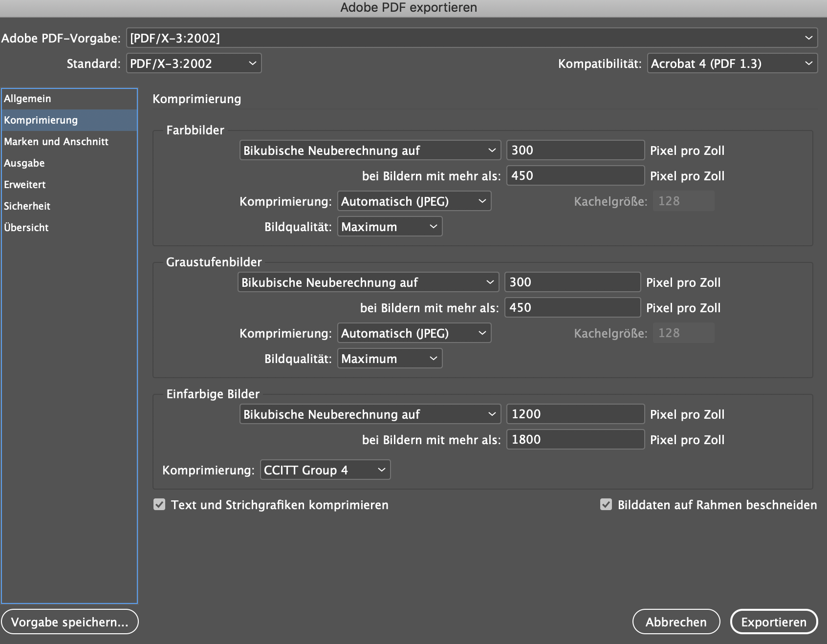Click the Einfarbige Bilder 1200 resolution field
The image size is (827, 644).
click(x=575, y=414)
